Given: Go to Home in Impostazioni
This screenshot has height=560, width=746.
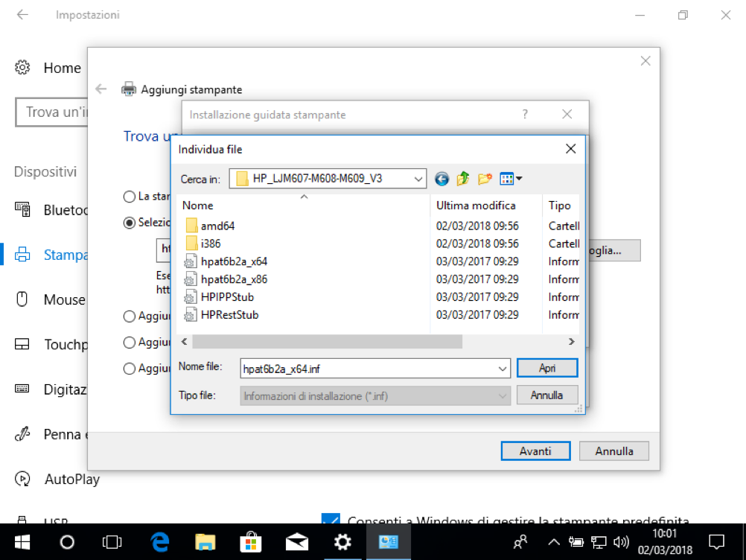Looking at the screenshot, I should click(x=48, y=68).
